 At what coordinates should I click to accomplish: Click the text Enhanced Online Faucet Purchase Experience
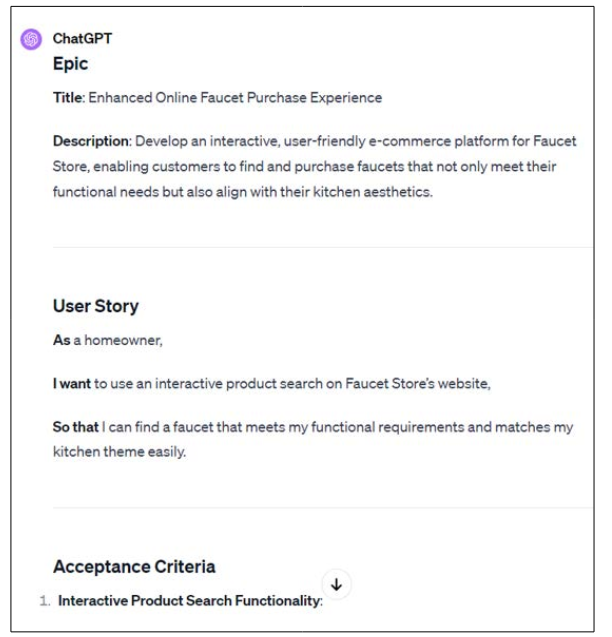(235, 98)
